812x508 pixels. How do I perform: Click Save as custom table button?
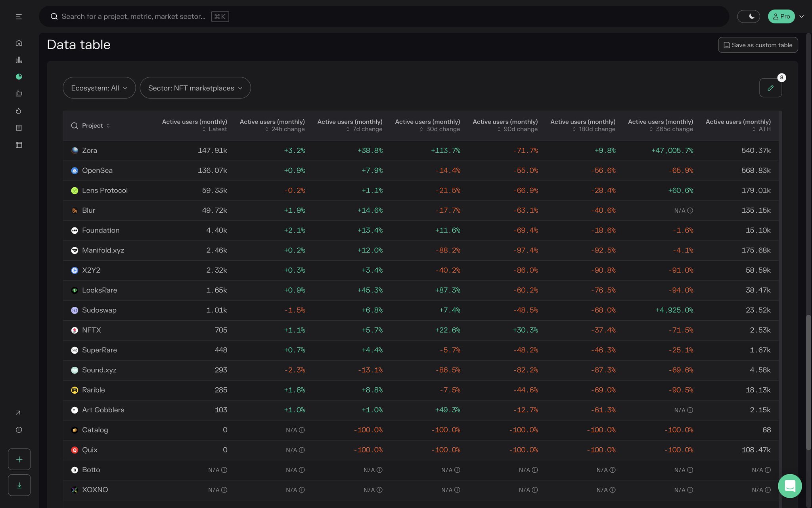point(758,45)
